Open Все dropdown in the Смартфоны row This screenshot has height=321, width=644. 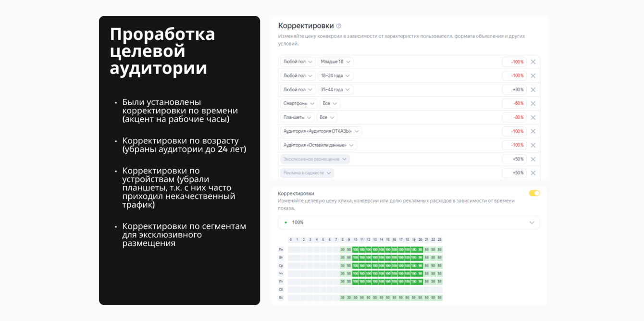click(x=330, y=104)
